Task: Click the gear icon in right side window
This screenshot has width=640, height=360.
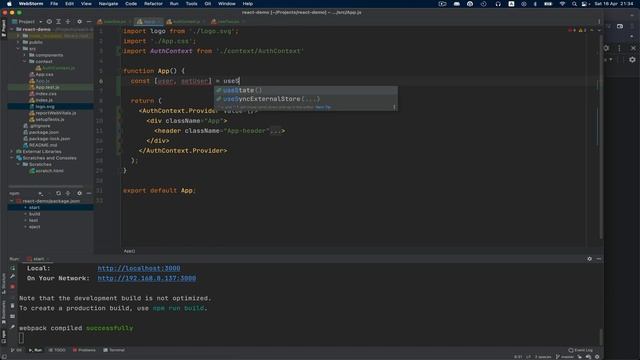Action: pos(632,60)
